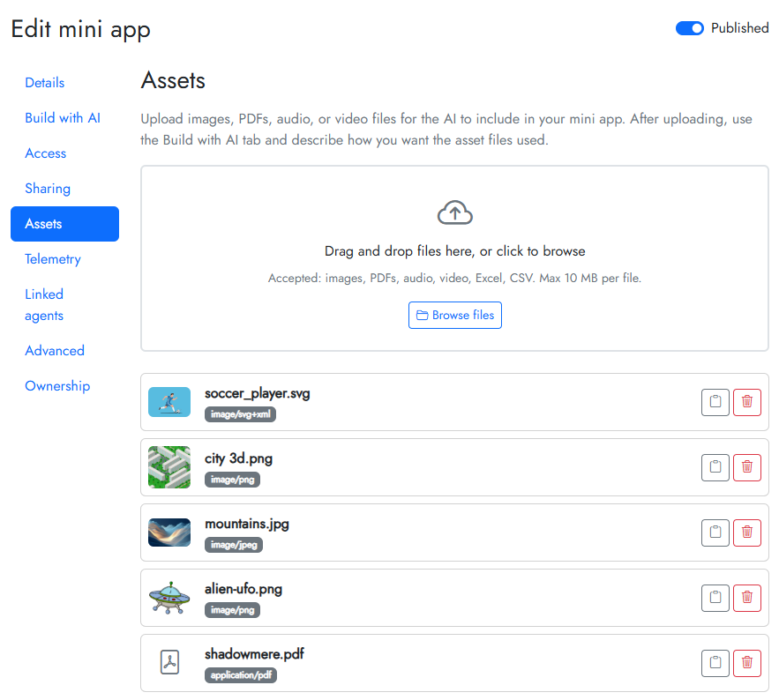Delete the alien-ufo.png asset
779x700 pixels.
747,598
